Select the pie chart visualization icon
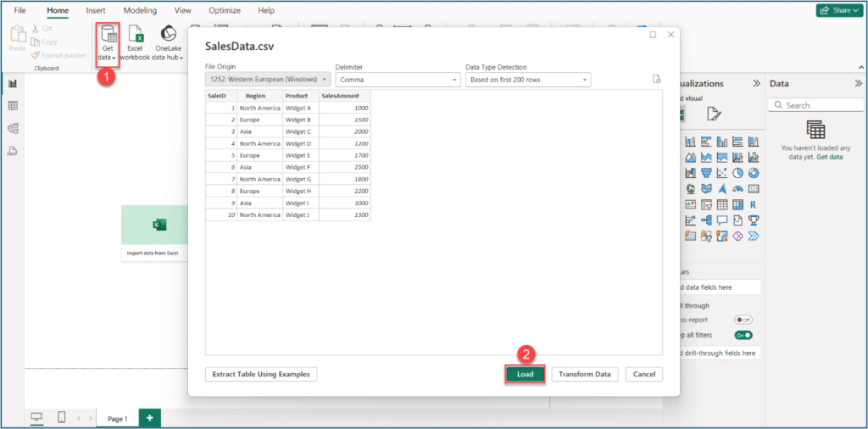This screenshot has width=868, height=429. pos(738,173)
